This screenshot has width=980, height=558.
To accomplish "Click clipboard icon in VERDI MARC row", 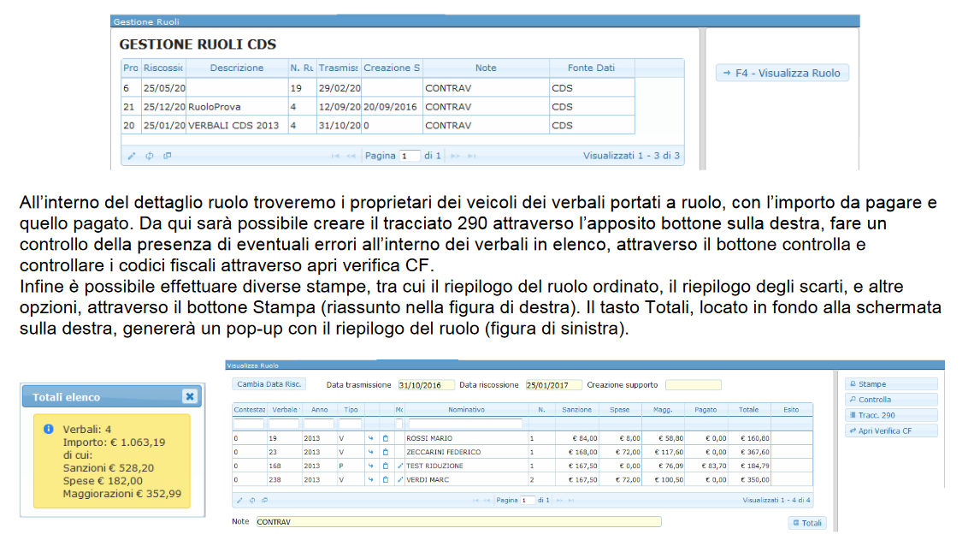I will pyautogui.click(x=386, y=480).
